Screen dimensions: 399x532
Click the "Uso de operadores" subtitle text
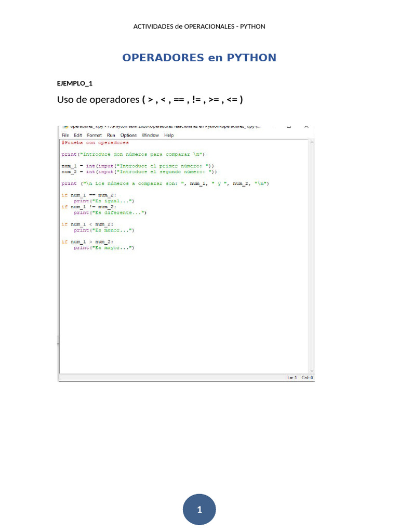point(98,100)
